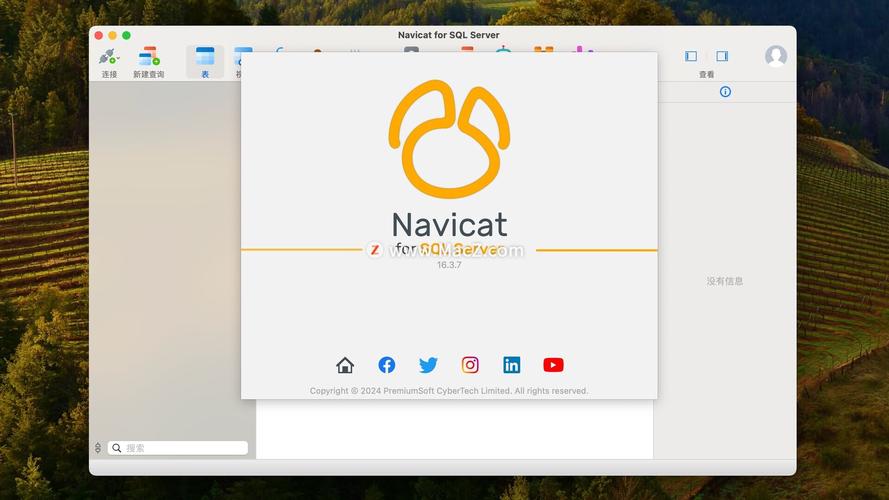Toggle the right sidebar pane icon
889x500 pixels.
point(722,56)
